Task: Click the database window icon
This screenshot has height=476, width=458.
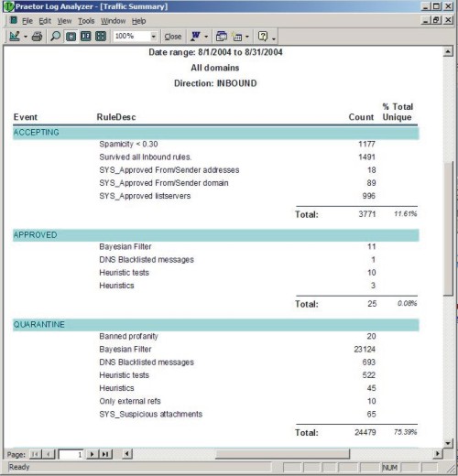Action: click(x=222, y=37)
